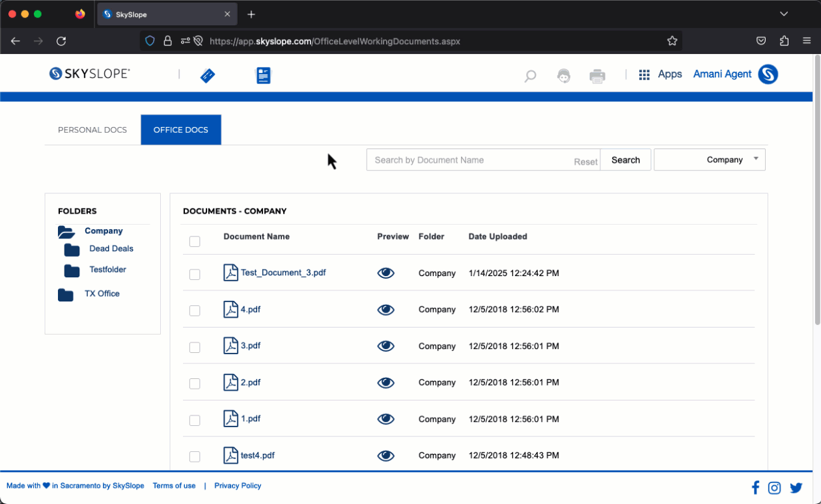Click the Save to Pocket icon
This screenshot has height=504, width=821.
pyautogui.click(x=761, y=41)
